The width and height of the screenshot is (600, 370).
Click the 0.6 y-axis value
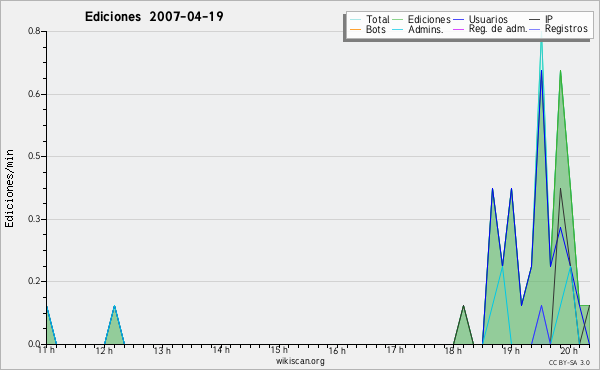tap(34, 94)
